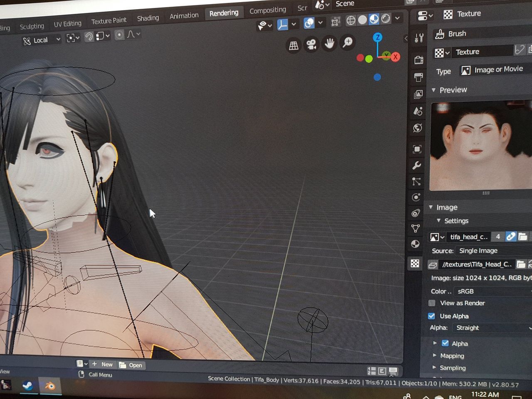Image resolution: width=532 pixels, height=399 pixels.
Task: Open the Local transform orientation dropdown
Action: [41, 40]
